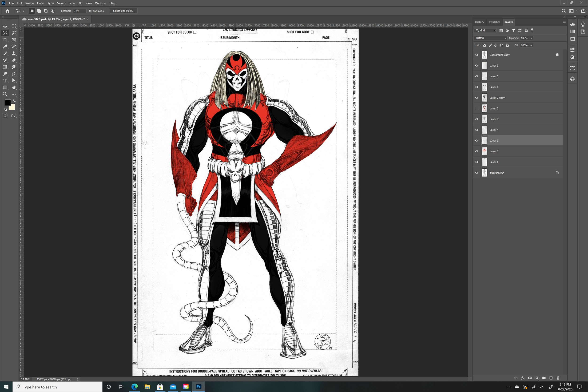The image size is (588, 392).
Task: Open the Layers panel options menu
Action: [x=564, y=22]
